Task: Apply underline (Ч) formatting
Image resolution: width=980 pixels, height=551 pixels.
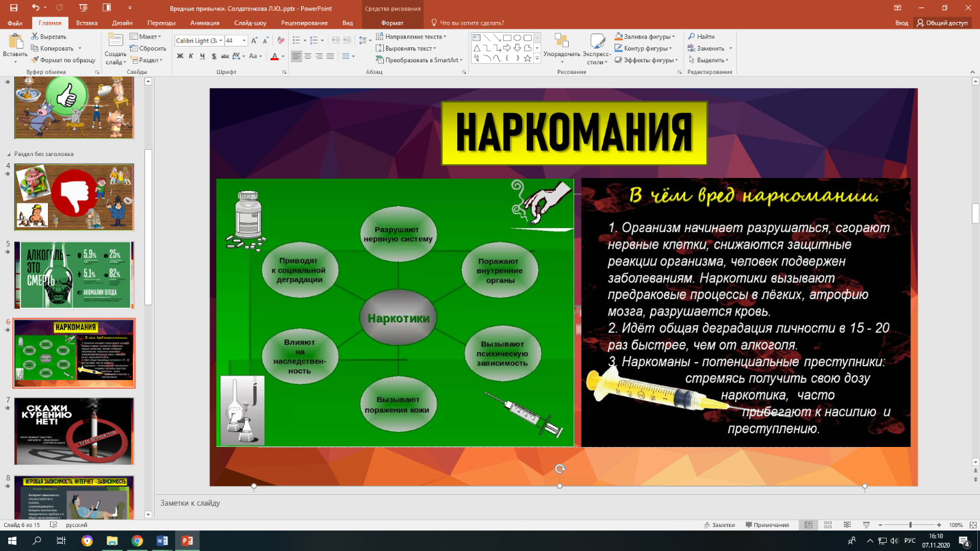Action: pyautogui.click(x=202, y=56)
